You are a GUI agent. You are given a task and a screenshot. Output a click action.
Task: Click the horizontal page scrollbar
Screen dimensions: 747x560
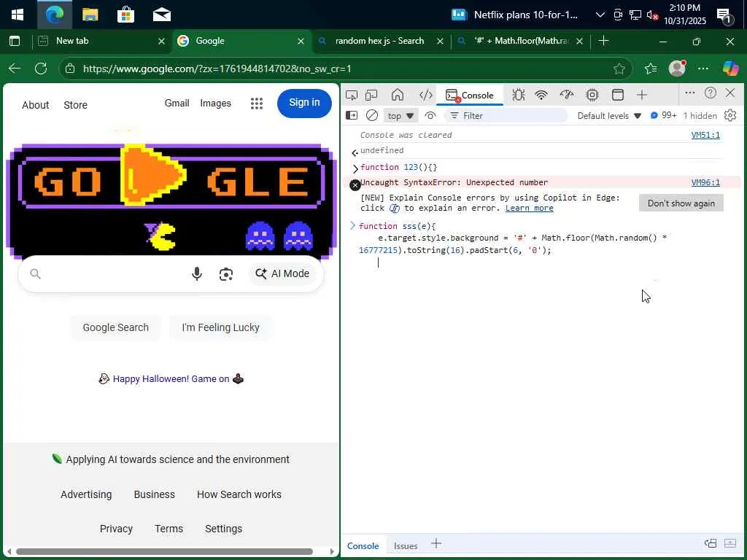click(x=164, y=551)
